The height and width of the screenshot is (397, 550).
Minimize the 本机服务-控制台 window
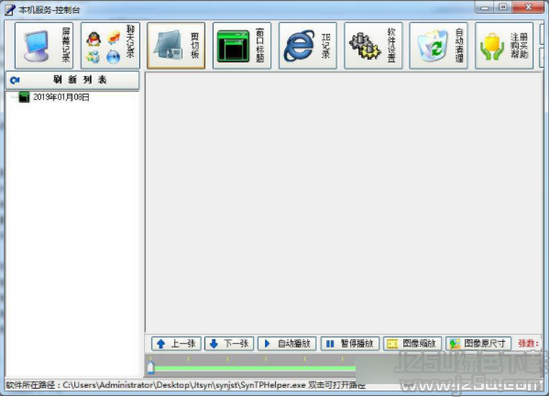coord(484,7)
